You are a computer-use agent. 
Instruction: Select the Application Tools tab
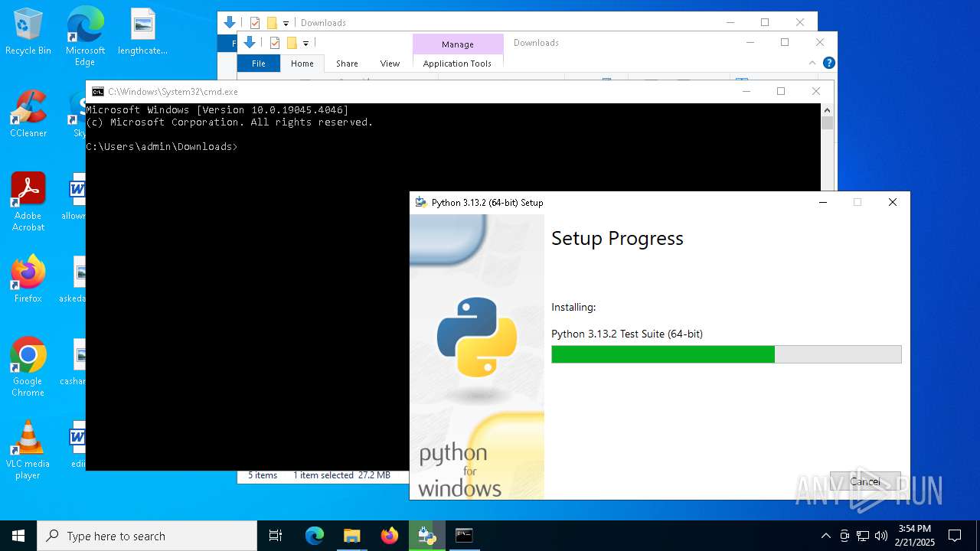click(457, 64)
